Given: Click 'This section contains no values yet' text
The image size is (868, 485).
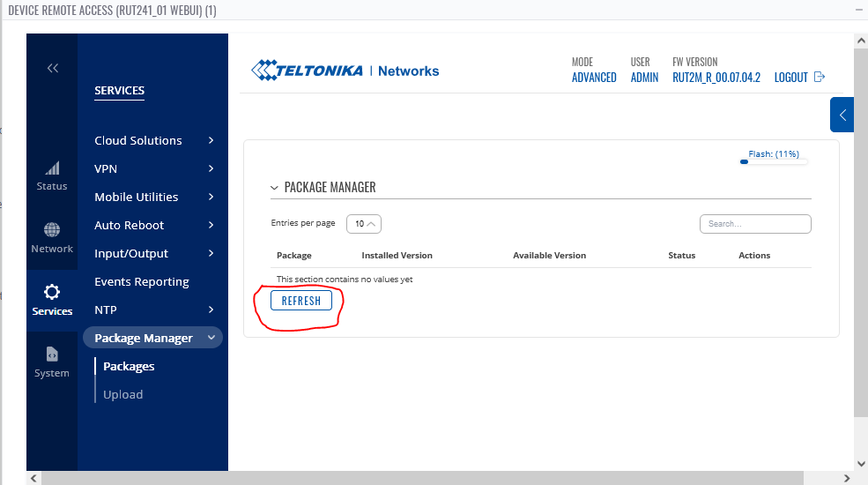Looking at the screenshot, I should pyautogui.click(x=345, y=279).
